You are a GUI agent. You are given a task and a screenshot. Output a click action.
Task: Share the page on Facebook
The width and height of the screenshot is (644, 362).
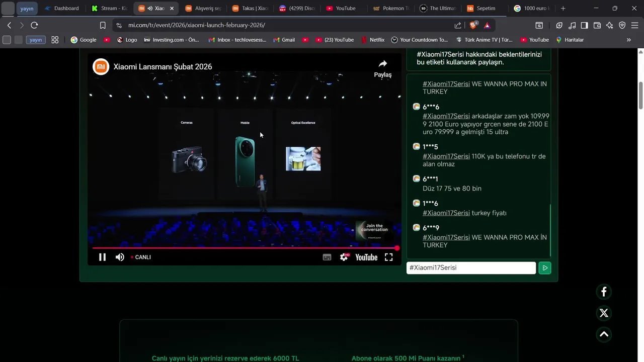click(x=604, y=292)
